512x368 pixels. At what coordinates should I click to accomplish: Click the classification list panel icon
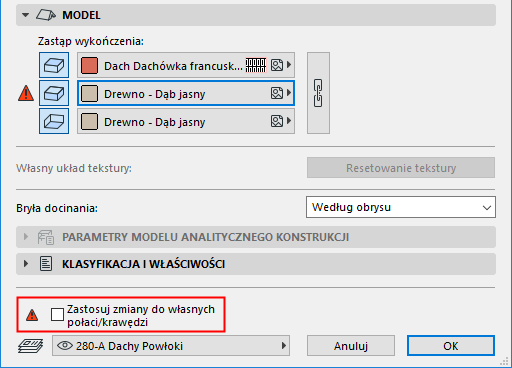[x=46, y=264]
